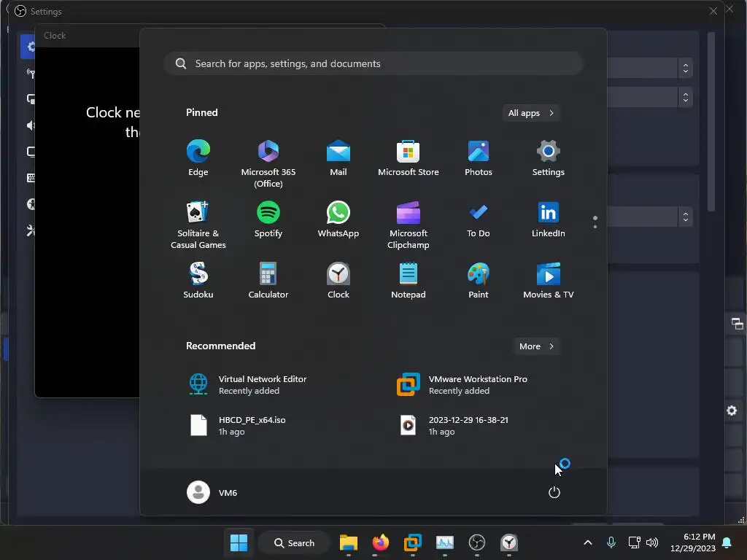Open Microsoft Clipchamp

click(x=409, y=225)
